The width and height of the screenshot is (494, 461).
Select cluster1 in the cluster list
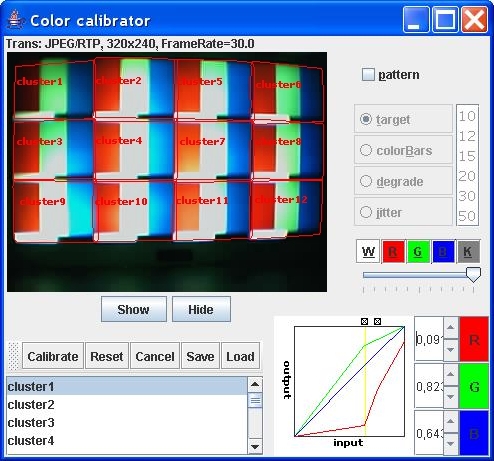coord(127,387)
